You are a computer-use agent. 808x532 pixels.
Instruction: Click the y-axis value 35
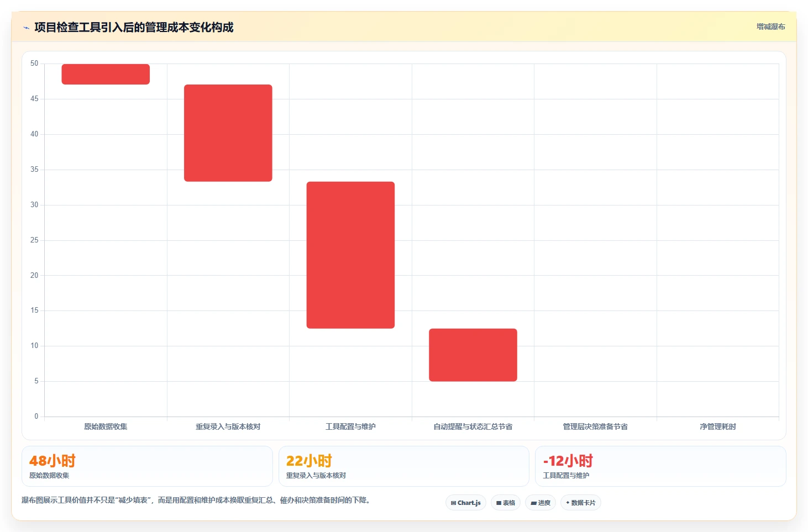(34, 170)
